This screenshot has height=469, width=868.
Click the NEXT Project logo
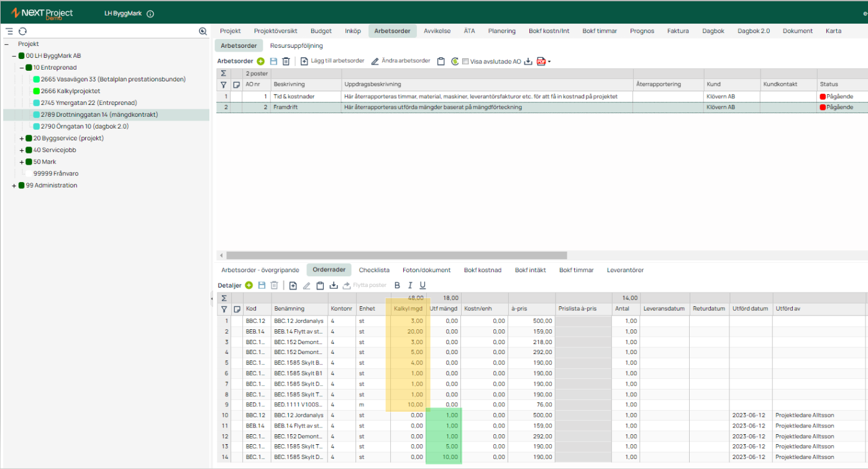(x=42, y=14)
